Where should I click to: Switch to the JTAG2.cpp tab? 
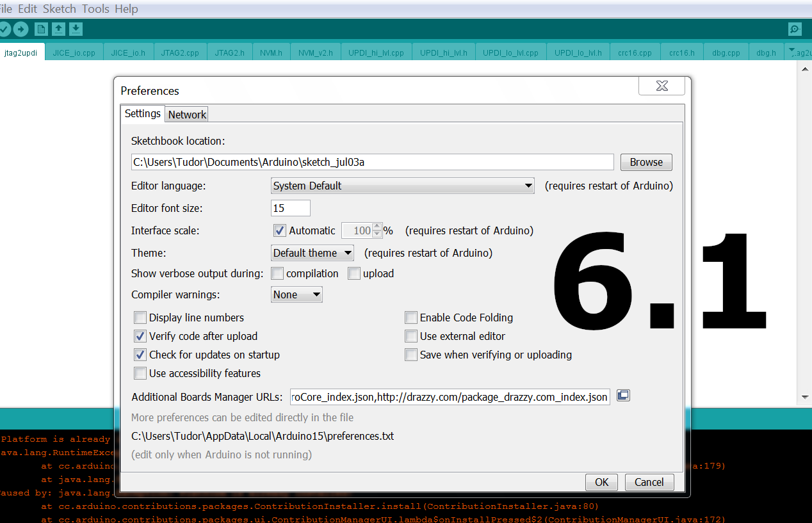(x=180, y=52)
